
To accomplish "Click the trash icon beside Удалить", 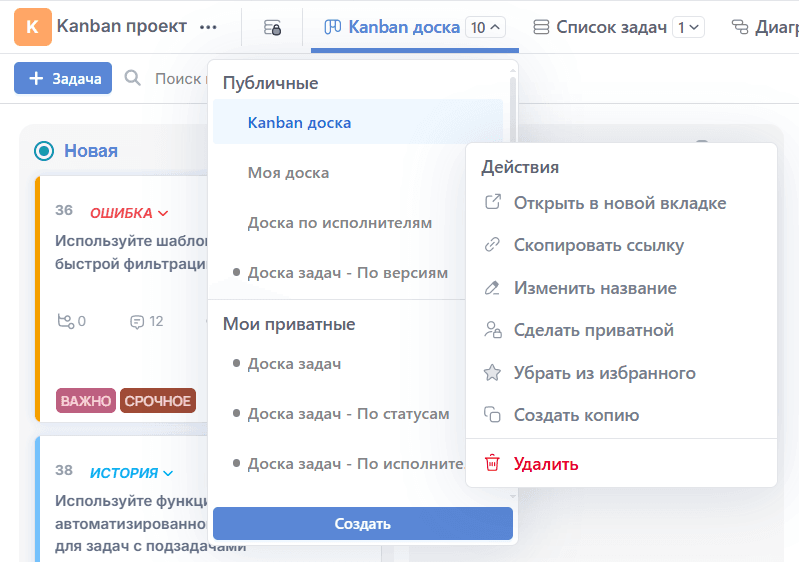I will point(492,463).
